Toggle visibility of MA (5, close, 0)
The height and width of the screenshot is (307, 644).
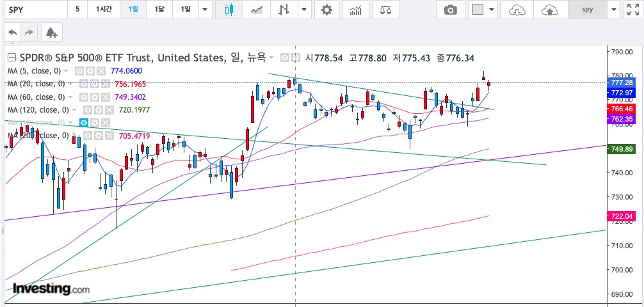coord(78,71)
